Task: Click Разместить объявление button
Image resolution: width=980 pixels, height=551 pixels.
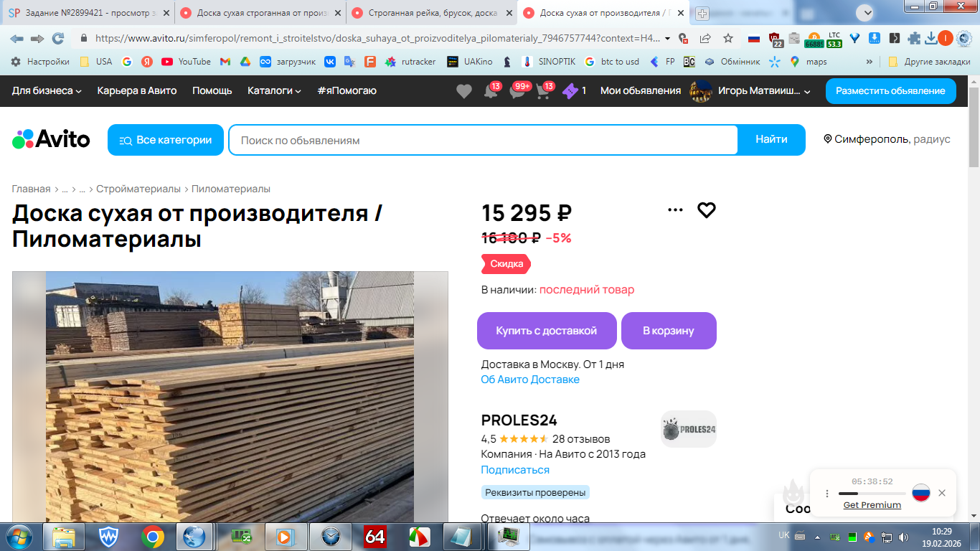Action: (x=891, y=91)
